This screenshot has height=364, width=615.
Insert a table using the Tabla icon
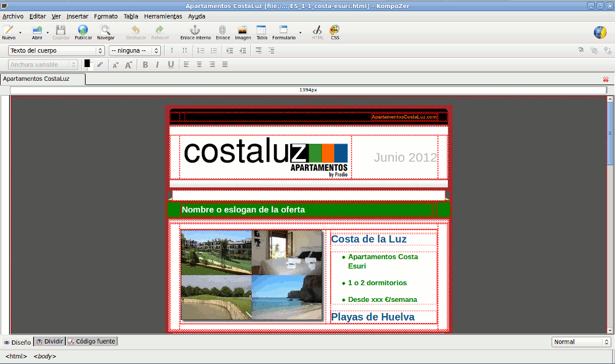click(262, 32)
